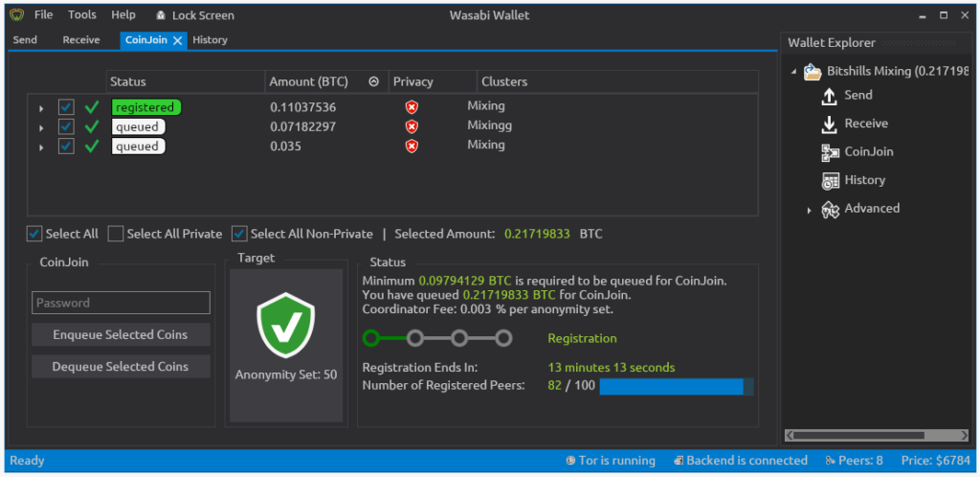This screenshot has width=980, height=477.
Task: Uncheck the Select All checkbox
Action: [x=34, y=234]
